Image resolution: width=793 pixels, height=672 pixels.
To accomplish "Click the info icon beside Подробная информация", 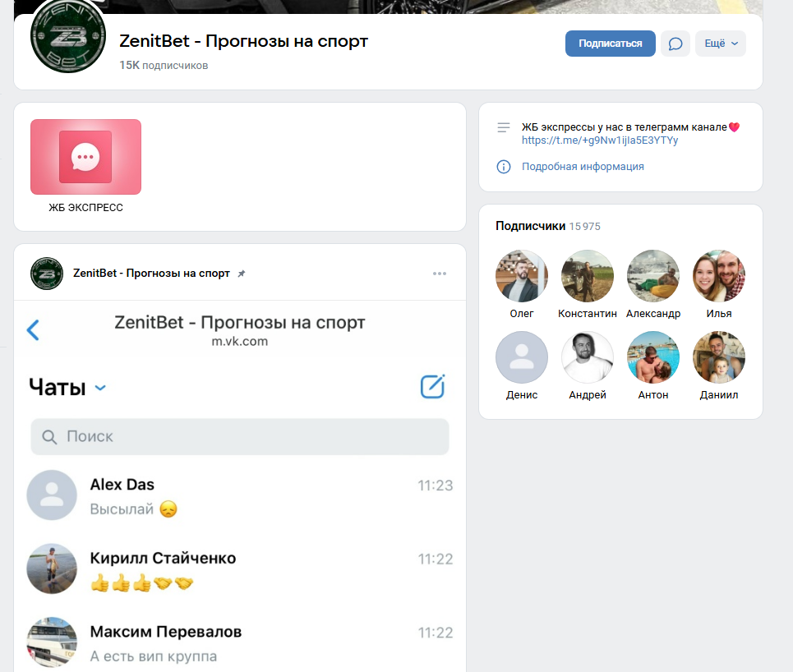I will point(503,167).
